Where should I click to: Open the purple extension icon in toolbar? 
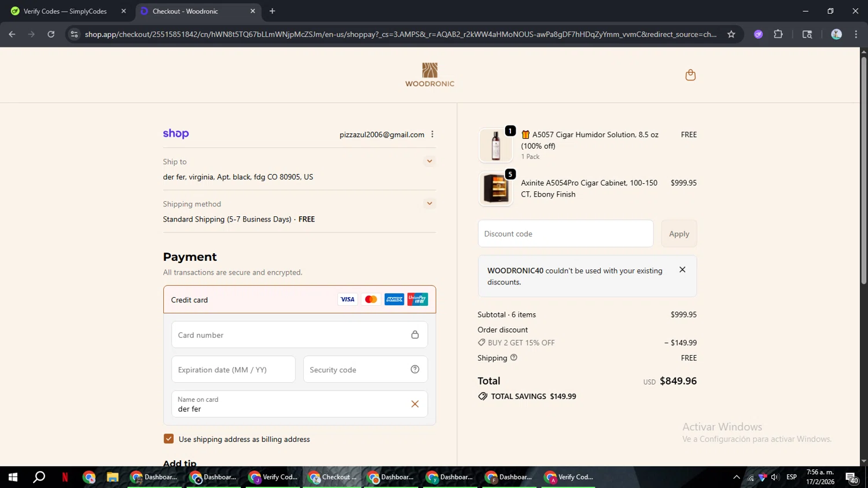pyautogui.click(x=759, y=34)
